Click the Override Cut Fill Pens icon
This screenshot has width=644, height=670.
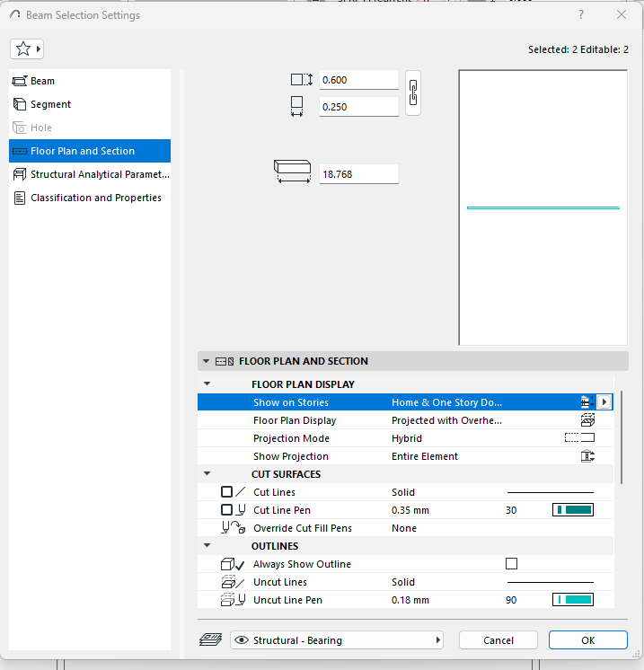click(x=233, y=528)
